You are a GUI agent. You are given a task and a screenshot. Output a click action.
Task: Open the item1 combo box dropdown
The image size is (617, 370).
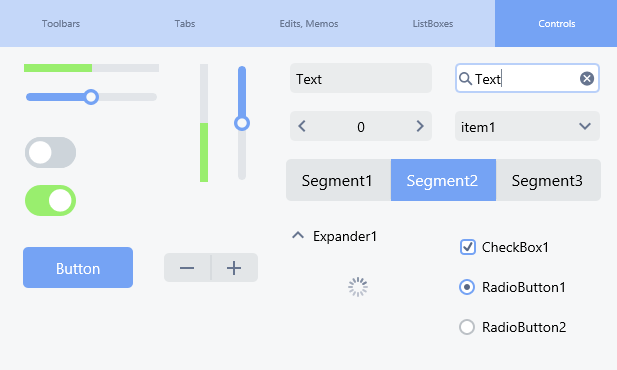527,126
